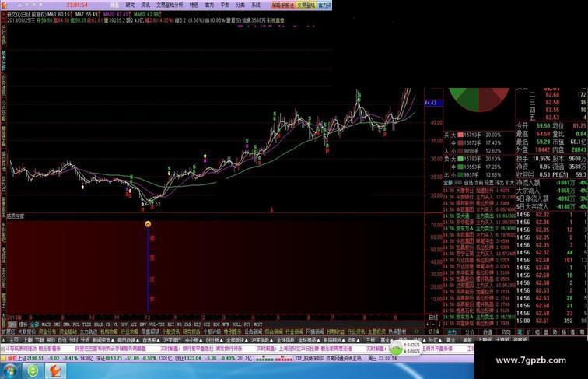
Task: Launch the green browser icon in taskbar
Action: (x=33, y=371)
